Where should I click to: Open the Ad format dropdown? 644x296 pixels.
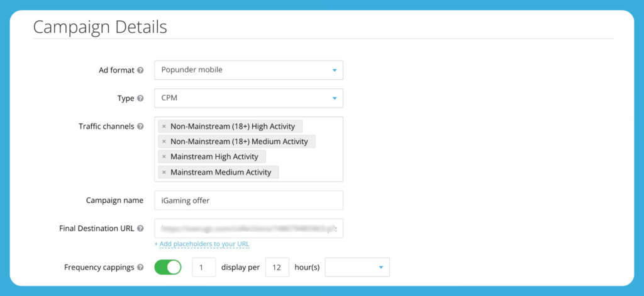coord(248,70)
